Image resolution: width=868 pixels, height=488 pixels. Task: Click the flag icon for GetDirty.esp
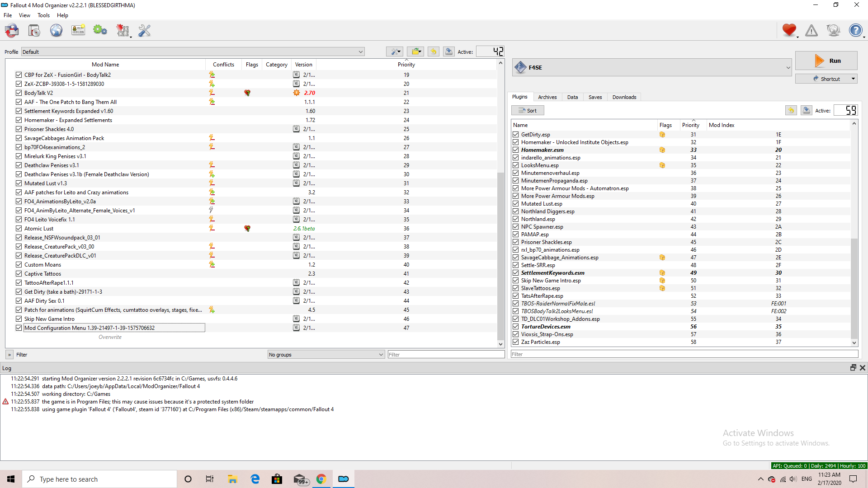662,135
